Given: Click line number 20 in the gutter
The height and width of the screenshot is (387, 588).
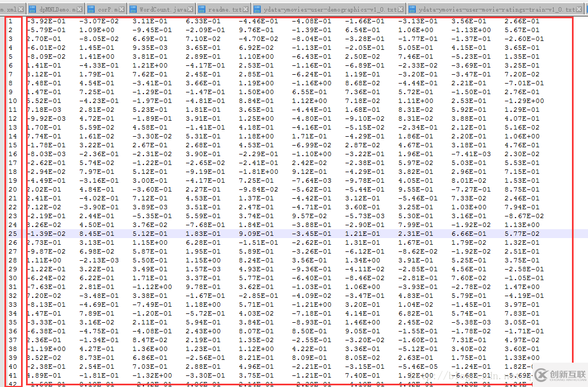Looking at the screenshot, I should tap(12, 189).
